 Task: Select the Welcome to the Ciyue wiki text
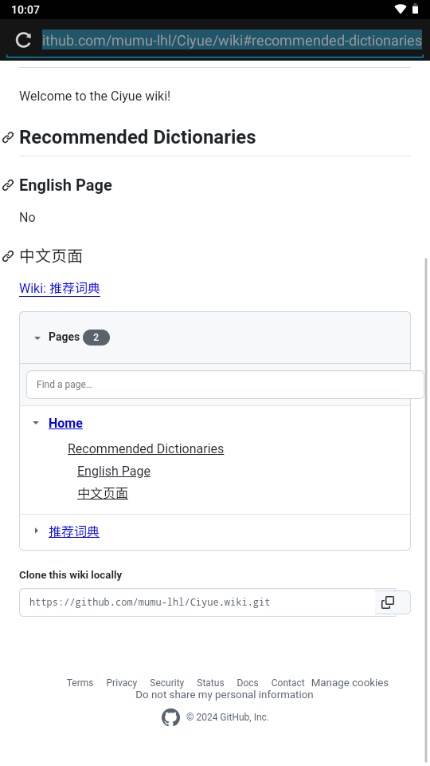[x=95, y=96]
